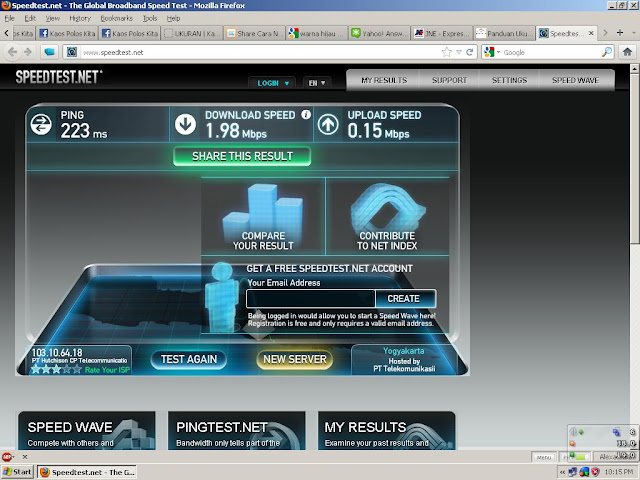Open SUPPORT navigation tab
Viewport: 640px width, 480px height.
coord(449,80)
